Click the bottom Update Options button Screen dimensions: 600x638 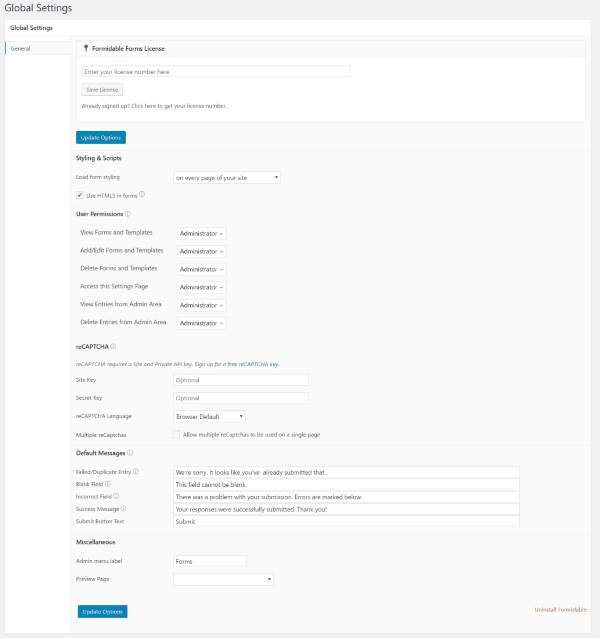tap(102, 610)
